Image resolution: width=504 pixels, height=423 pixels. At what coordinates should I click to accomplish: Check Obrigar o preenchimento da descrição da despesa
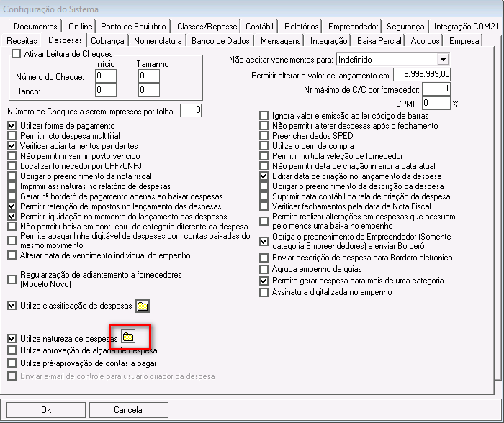(264, 186)
